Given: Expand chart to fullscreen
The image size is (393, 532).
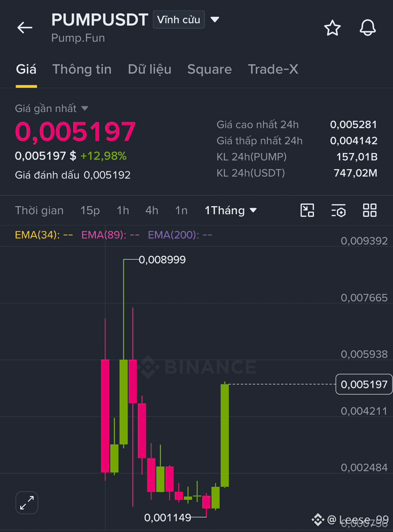Looking at the screenshot, I should [x=27, y=503].
